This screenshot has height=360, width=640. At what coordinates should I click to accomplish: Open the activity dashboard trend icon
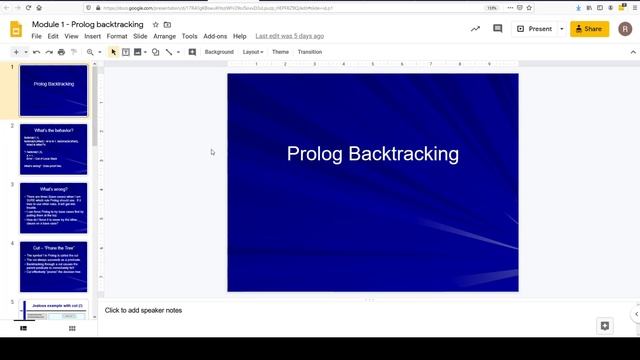pos(475,29)
